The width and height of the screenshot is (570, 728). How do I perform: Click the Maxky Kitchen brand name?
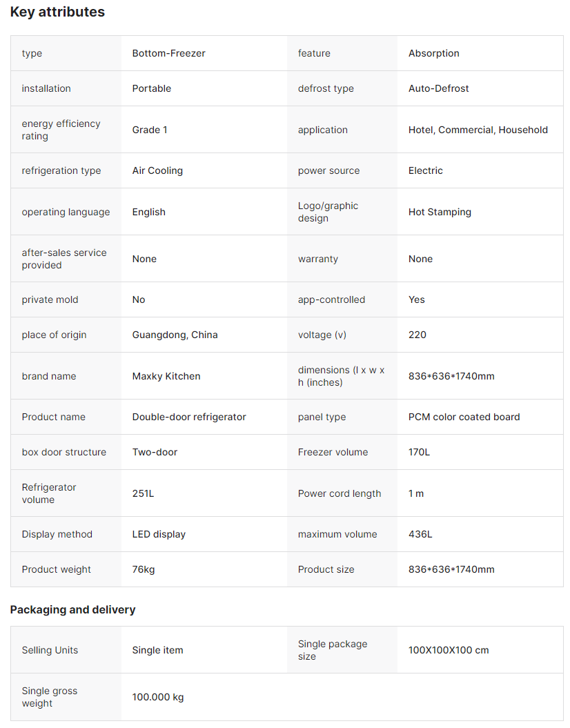tap(166, 376)
